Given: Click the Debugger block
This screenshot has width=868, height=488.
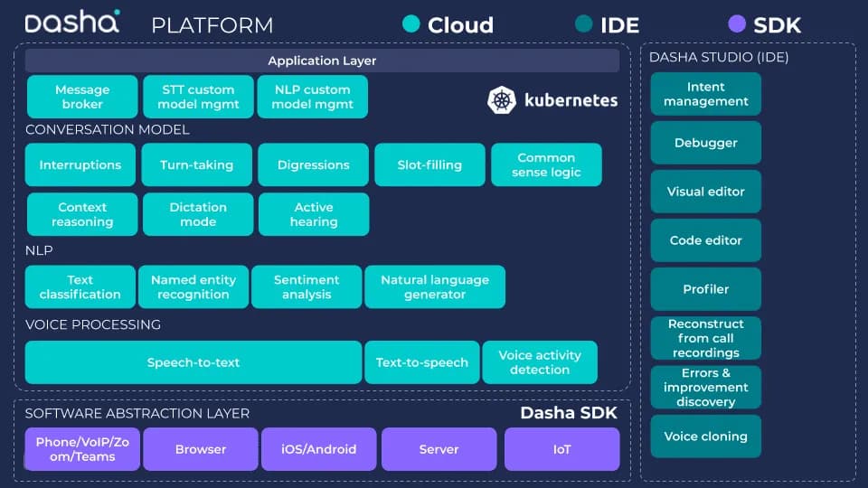Looking at the screenshot, I should [x=706, y=143].
